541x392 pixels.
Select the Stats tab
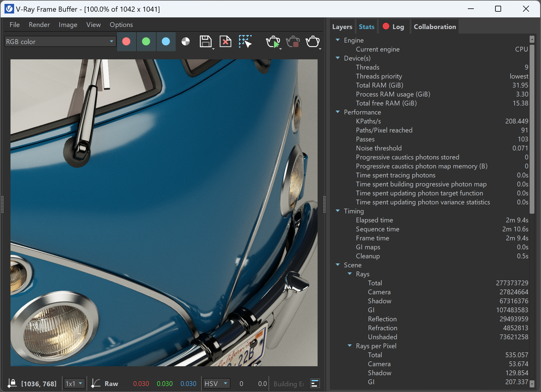(x=366, y=27)
